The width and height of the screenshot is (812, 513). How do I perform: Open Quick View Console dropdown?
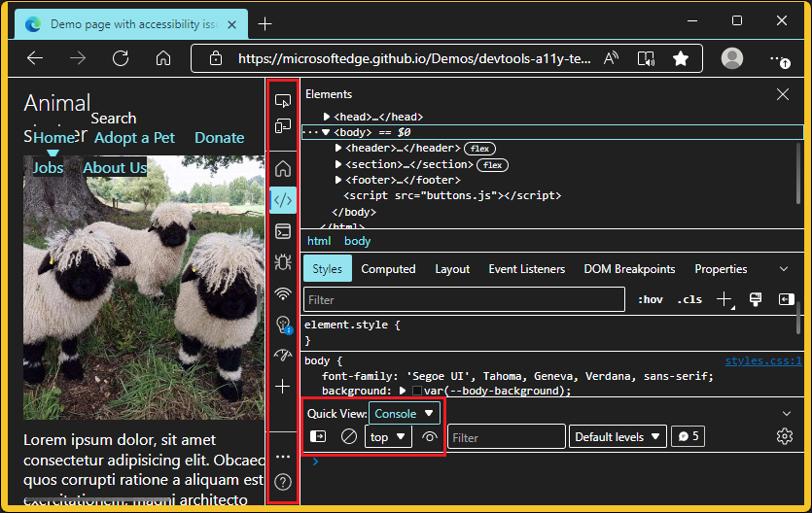click(405, 414)
